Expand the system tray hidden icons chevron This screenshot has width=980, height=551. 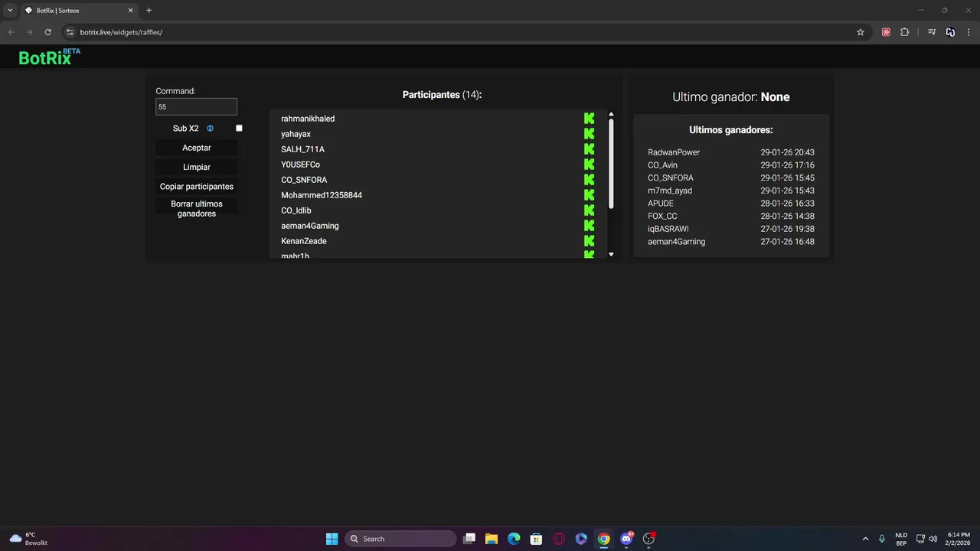(866, 539)
